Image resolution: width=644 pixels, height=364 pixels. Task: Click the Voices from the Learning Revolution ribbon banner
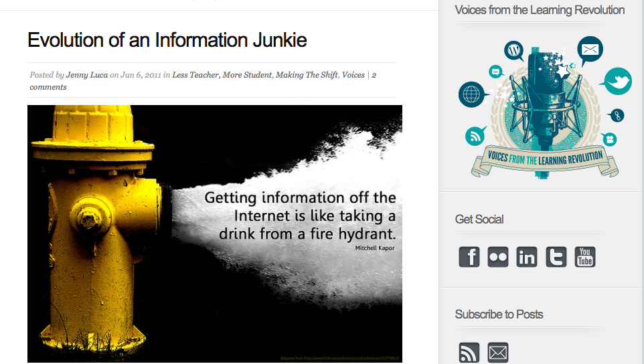pos(544,160)
